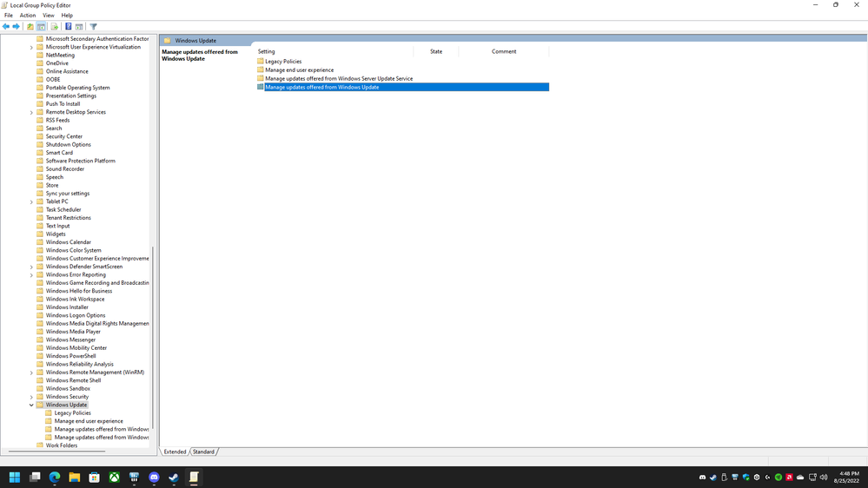Toggle the Show/Hide Console Tree toolbar icon
The width and height of the screenshot is (868, 488).
click(x=42, y=27)
